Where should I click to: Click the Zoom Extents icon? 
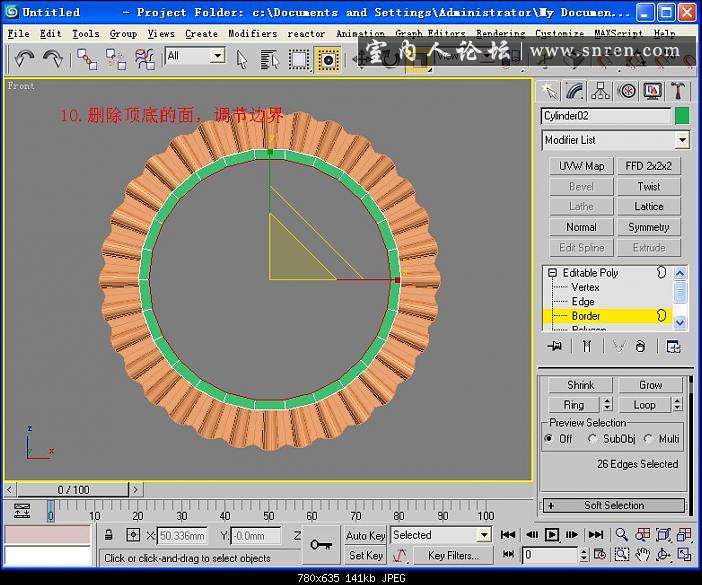coord(663,534)
